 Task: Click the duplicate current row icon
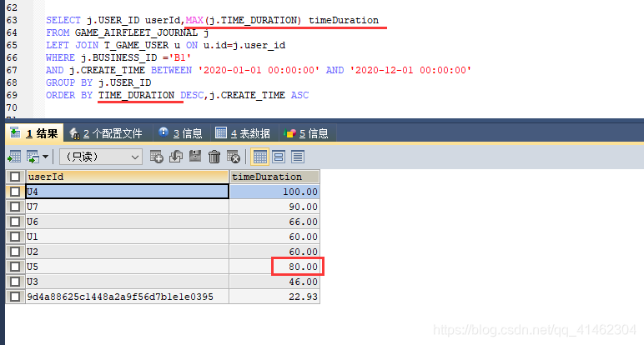[176, 157]
